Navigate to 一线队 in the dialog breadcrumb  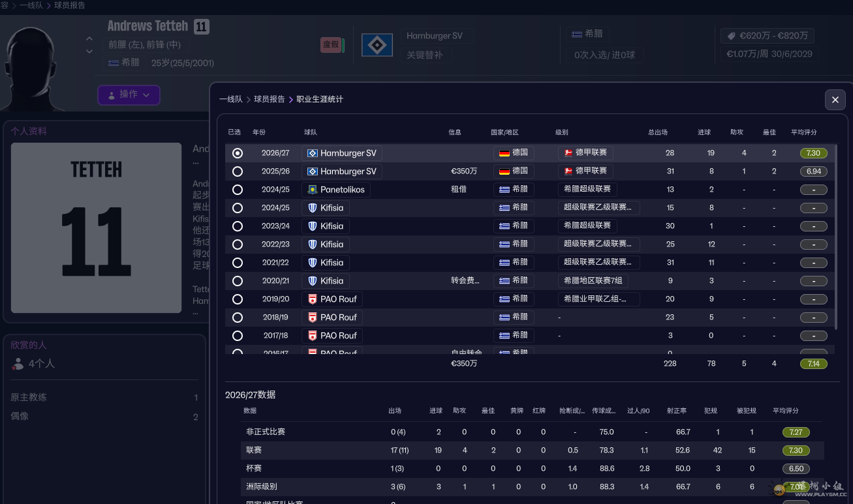pos(230,99)
